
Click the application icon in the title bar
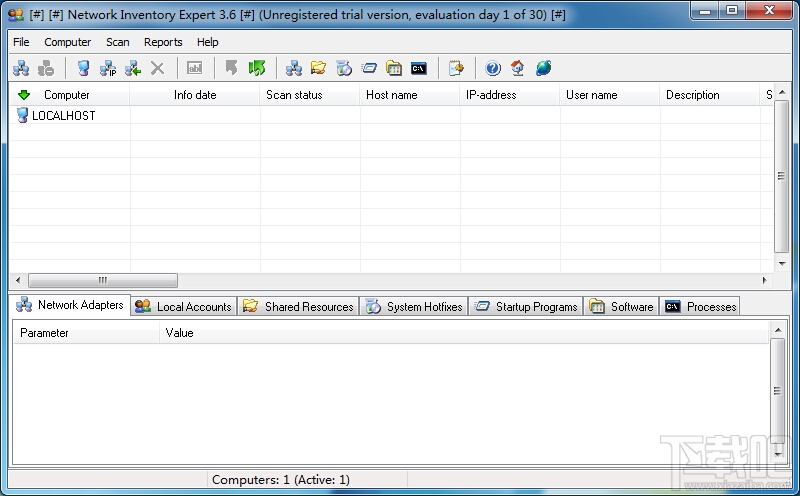(16, 15)
